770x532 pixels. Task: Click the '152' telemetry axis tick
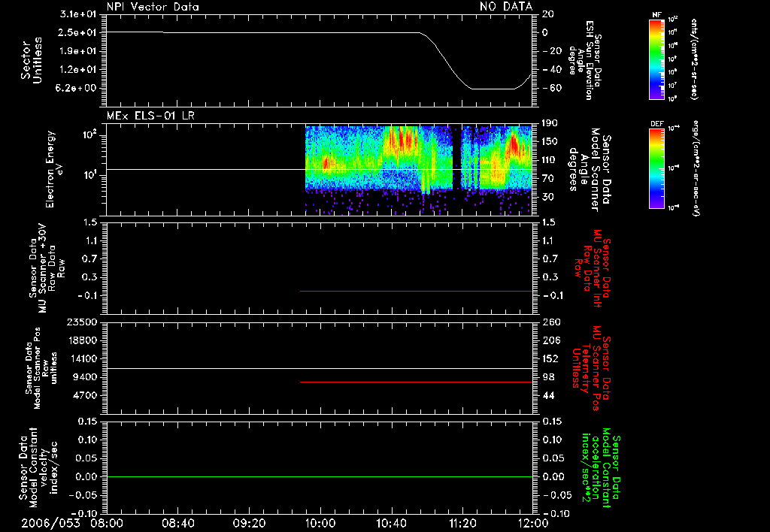click(550, 358)
